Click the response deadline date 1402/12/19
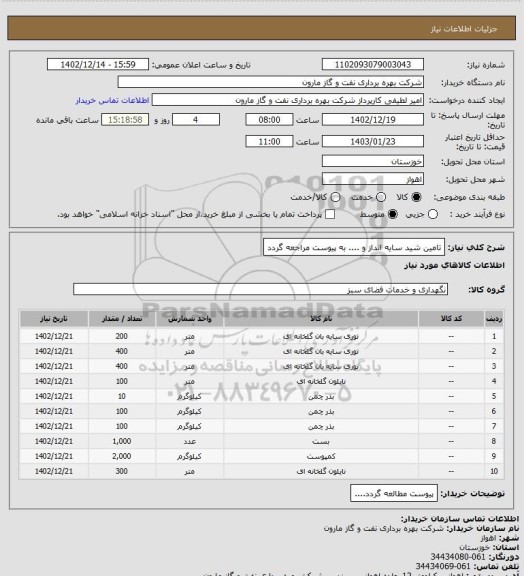524x576 pixels. [x=373, y=120]
